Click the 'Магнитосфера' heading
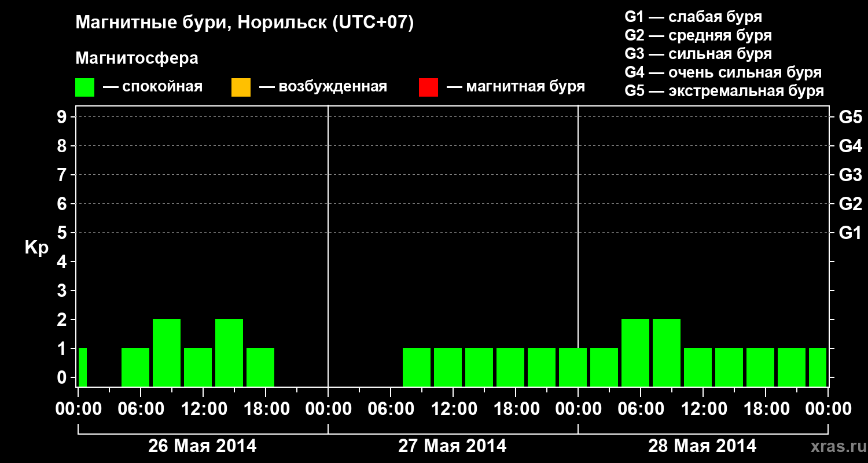The height and width of the screenshot is (463, 868). [x=137, y=59]
